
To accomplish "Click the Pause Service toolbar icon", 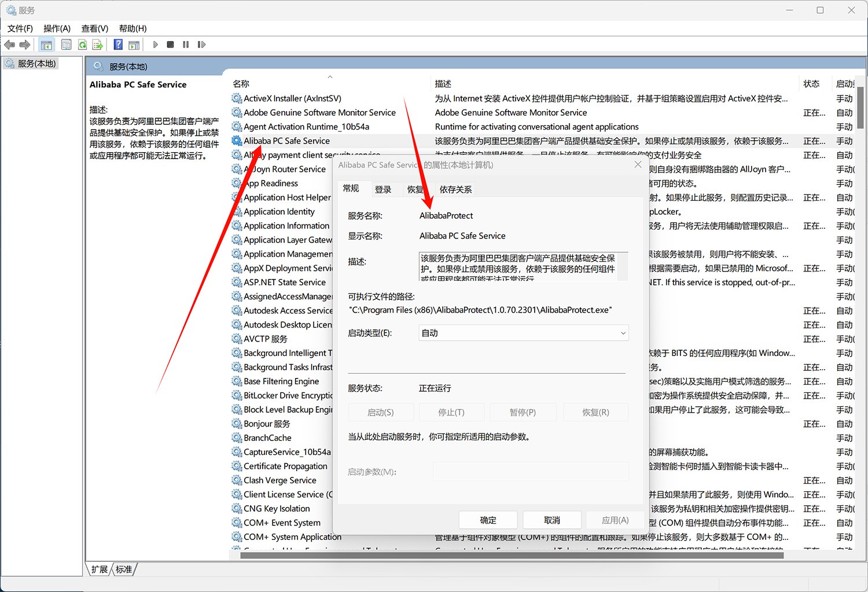I will 186,45.
